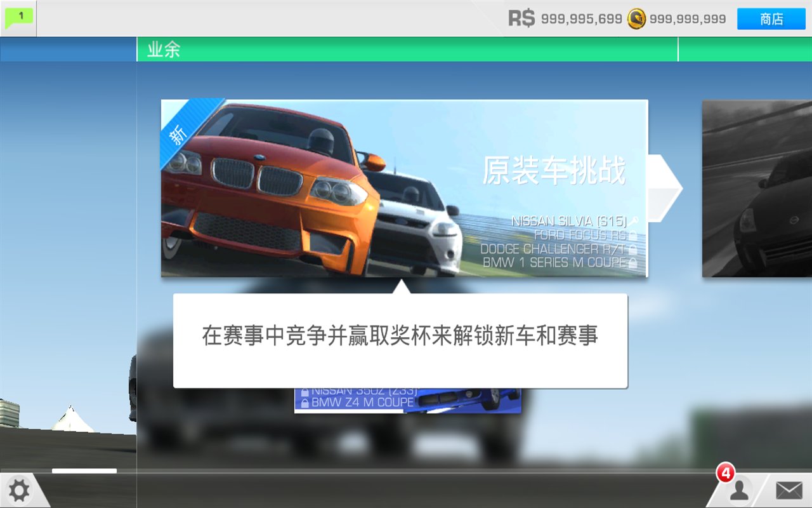Viewport: 812px width, 508px height.
Task: Tap the R$ currency symbol
Action: pyautogui.click(x=521, y=19)
